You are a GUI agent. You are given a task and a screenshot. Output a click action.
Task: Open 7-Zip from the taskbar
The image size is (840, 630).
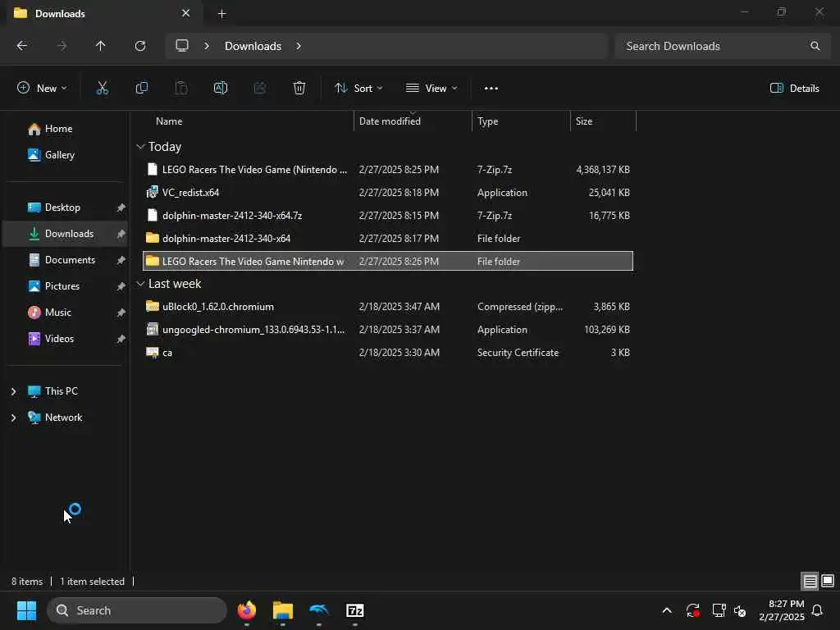click(x=354, y=610)
